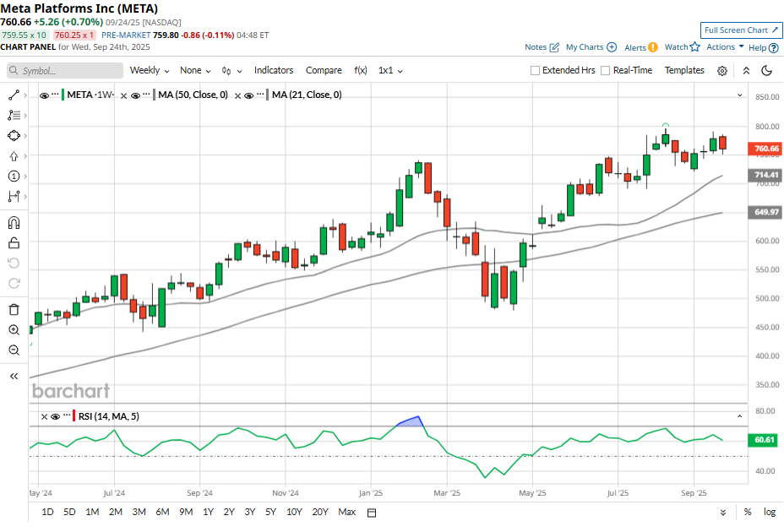
Task: Open RSI indicator more-options dots
Action: tap(67, 415)
